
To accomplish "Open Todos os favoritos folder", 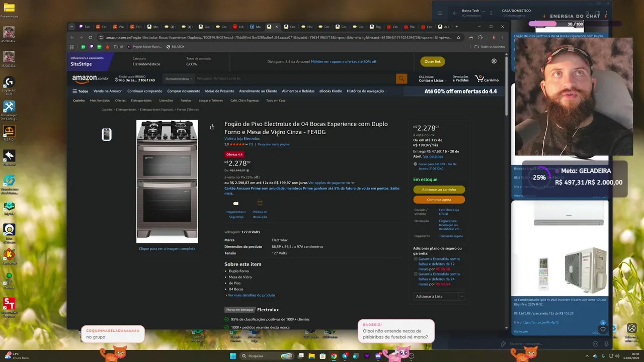I will pyautogui.click(x=490, y=47).
